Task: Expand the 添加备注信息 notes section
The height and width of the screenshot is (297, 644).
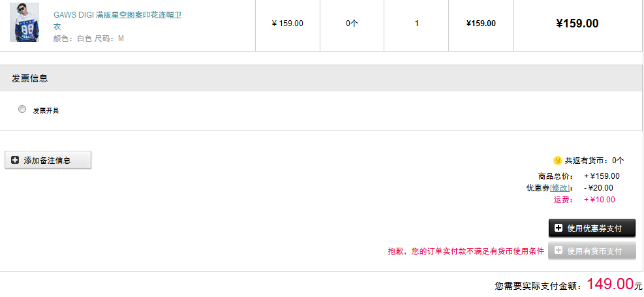Action: tap(48, 160)
